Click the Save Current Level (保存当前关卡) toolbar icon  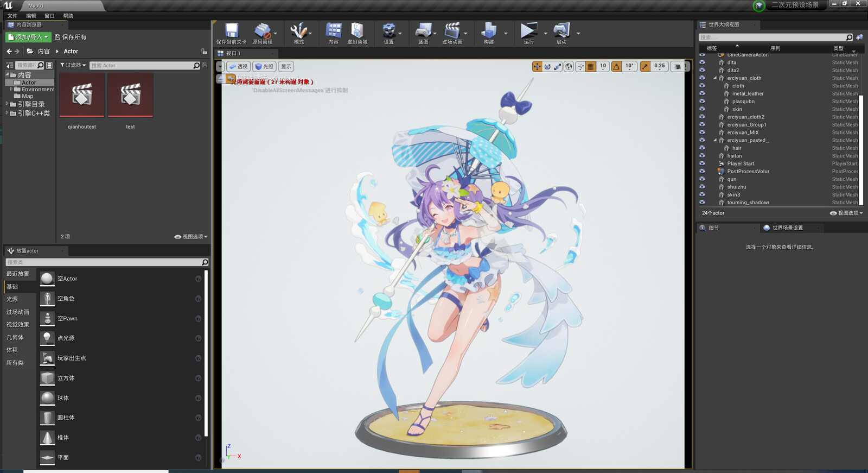pos(232,33)
